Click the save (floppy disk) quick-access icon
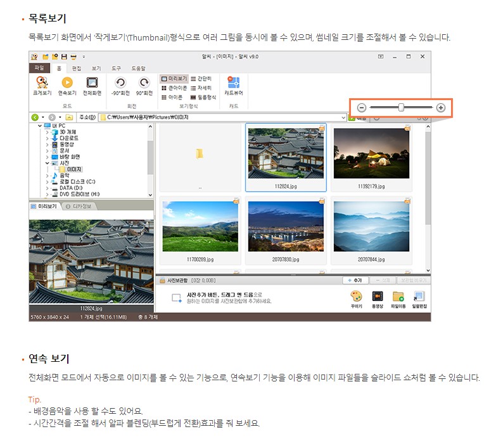Screen dimensions: 496x448 64,57
